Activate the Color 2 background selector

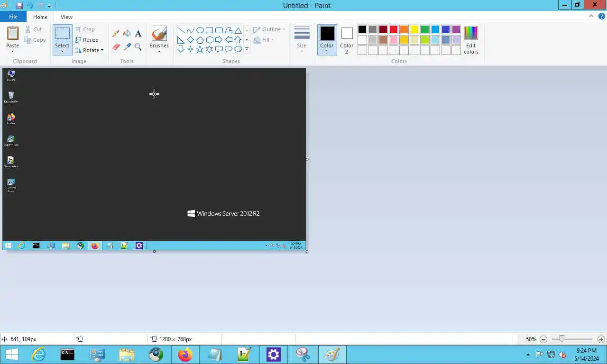347,40
